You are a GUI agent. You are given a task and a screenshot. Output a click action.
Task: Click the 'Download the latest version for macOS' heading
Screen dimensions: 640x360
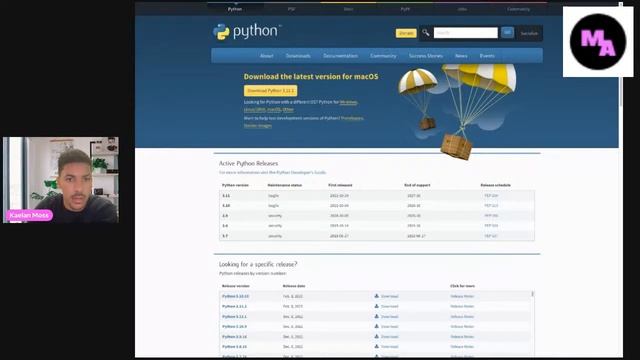[311, 76]
